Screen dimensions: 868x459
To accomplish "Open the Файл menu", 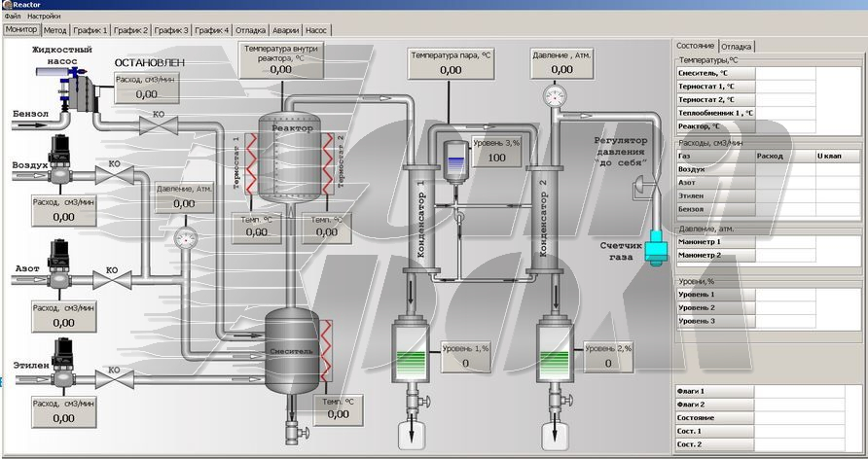I will (12, 17).
